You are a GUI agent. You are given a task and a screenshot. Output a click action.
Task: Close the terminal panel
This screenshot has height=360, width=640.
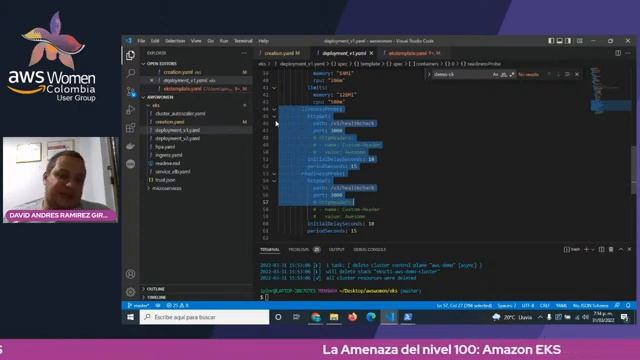[629, 249]
